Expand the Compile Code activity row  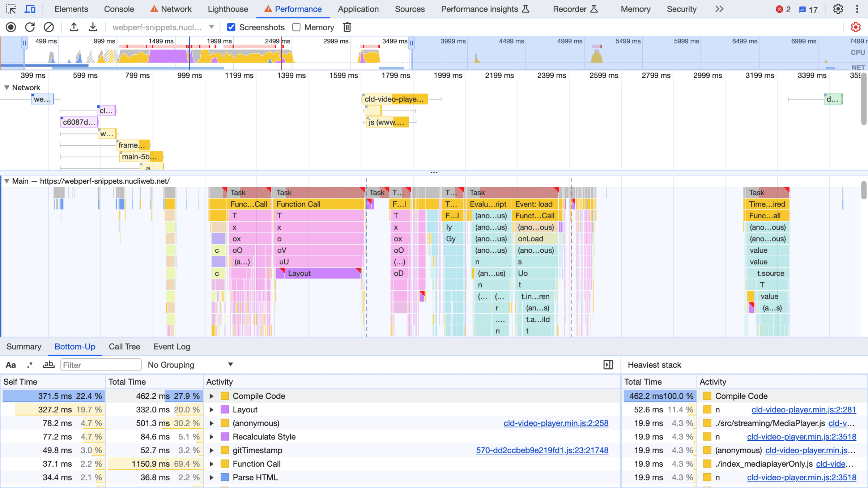212,396
